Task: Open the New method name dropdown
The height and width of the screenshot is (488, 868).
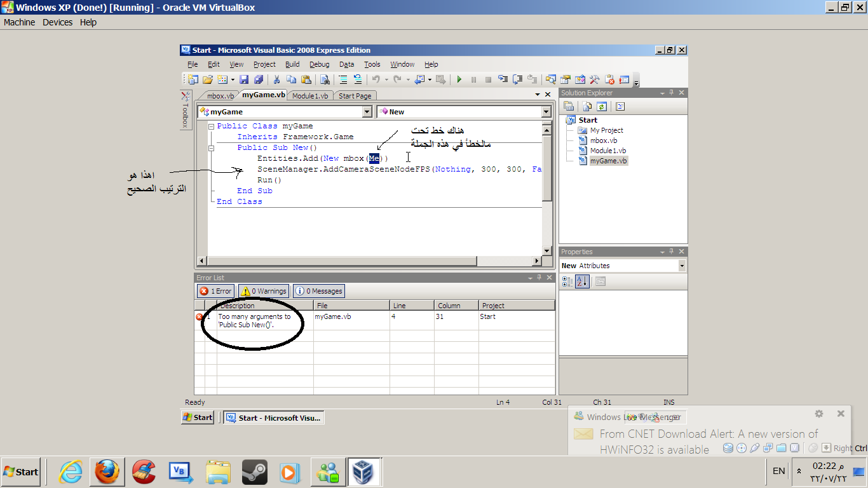Action: [x=546, y=112]
